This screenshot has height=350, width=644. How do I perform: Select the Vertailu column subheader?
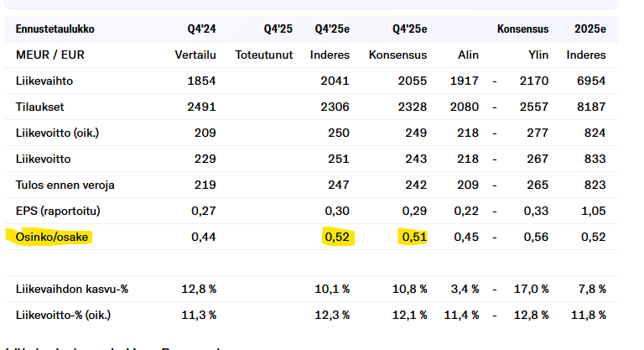(195, 55)
